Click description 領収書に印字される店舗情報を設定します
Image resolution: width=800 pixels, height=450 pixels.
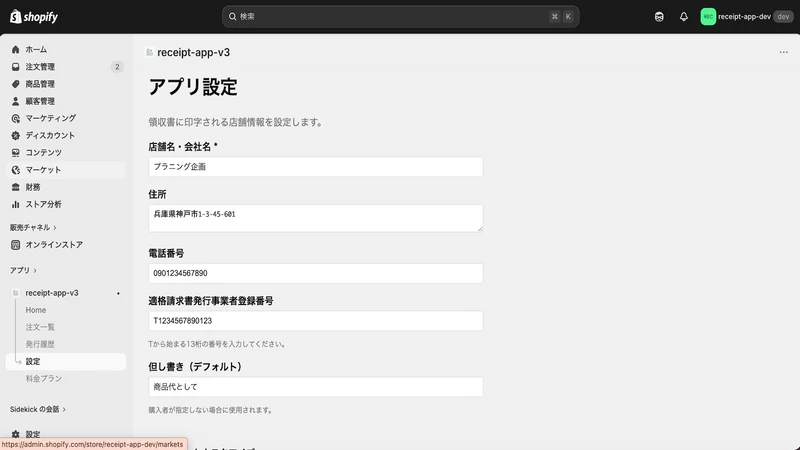235,122
